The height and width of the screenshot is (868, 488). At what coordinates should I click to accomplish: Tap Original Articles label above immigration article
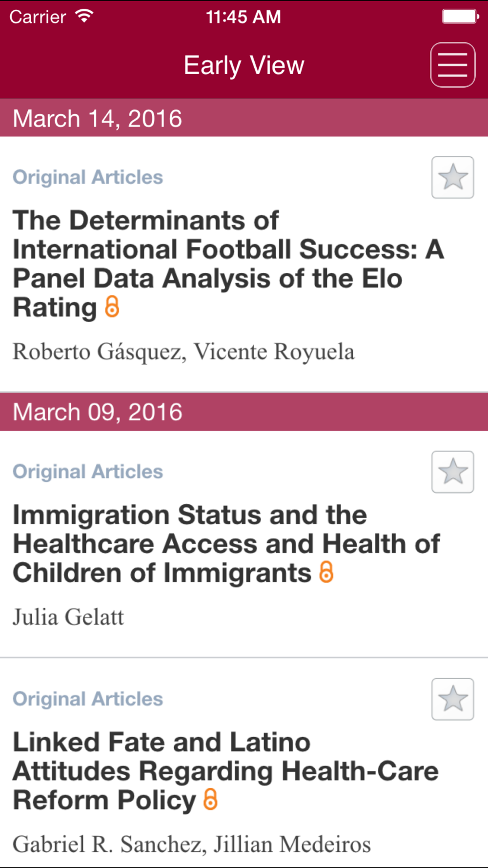click(x=88, y=472)
